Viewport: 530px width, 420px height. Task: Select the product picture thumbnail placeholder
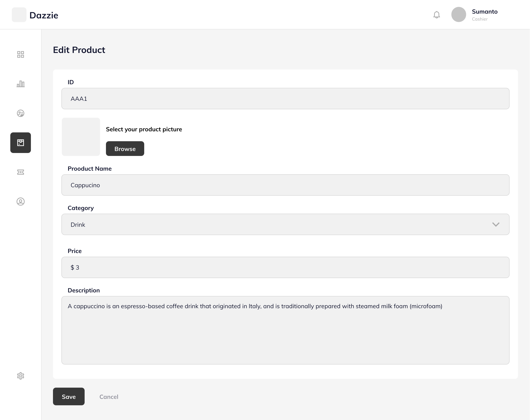tap(81, 137)
